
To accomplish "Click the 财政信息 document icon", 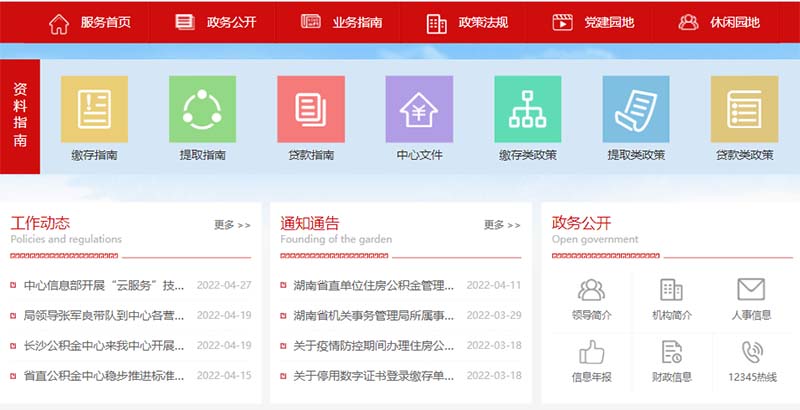I will click(x=671, y=352).
